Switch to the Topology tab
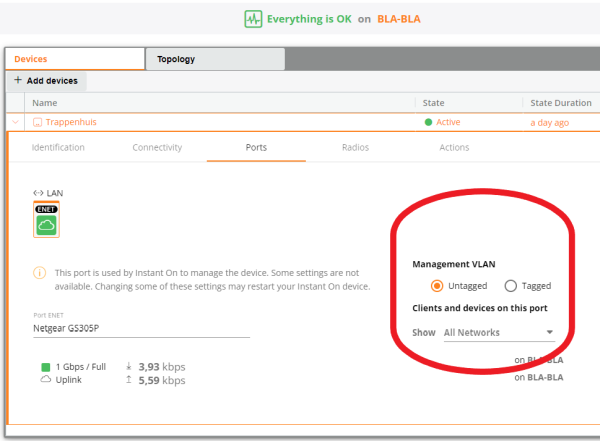Image resolution: width=600 pixels, height=441 pixels. 176,59
